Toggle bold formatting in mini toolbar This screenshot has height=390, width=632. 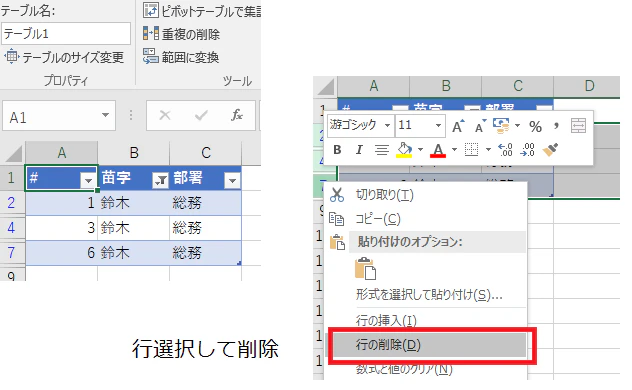pyautogui.click(x=337, y=150)
